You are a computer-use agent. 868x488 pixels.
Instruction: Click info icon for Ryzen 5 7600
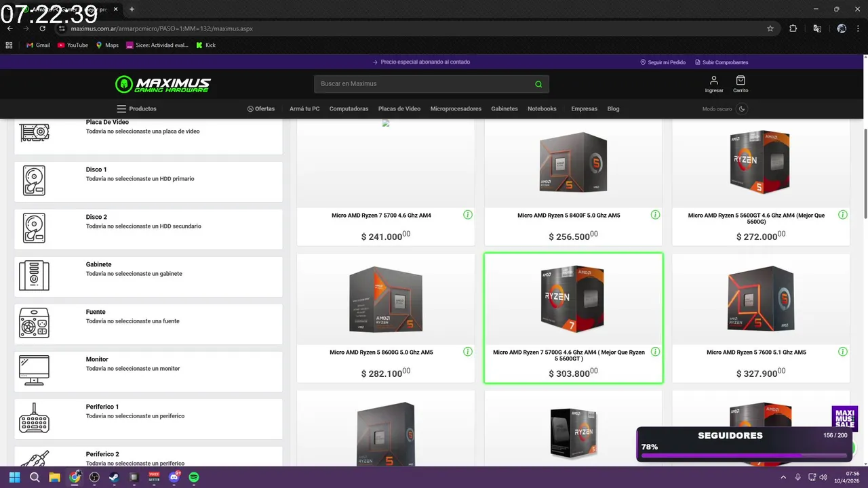[x=842, y=352]
